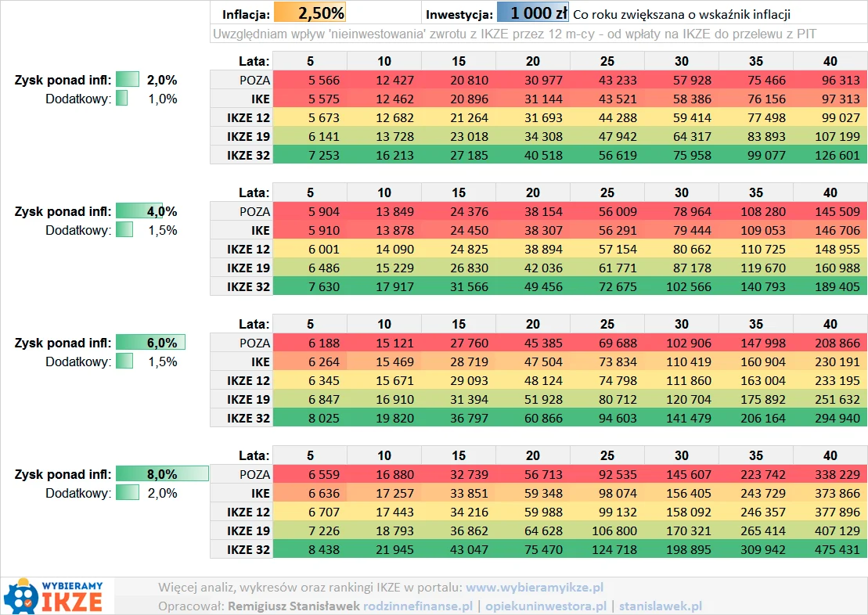
Task: Click the Wybieramy IKZE piggy bank logo
Action: 56,596
